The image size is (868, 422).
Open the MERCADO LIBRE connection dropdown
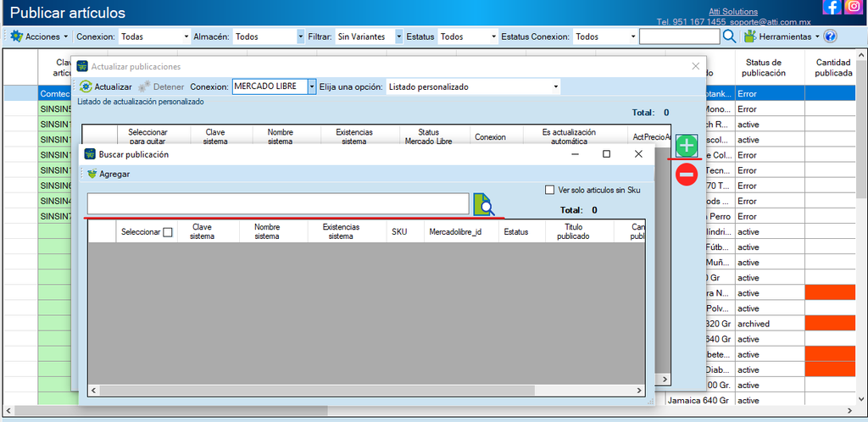312,86
